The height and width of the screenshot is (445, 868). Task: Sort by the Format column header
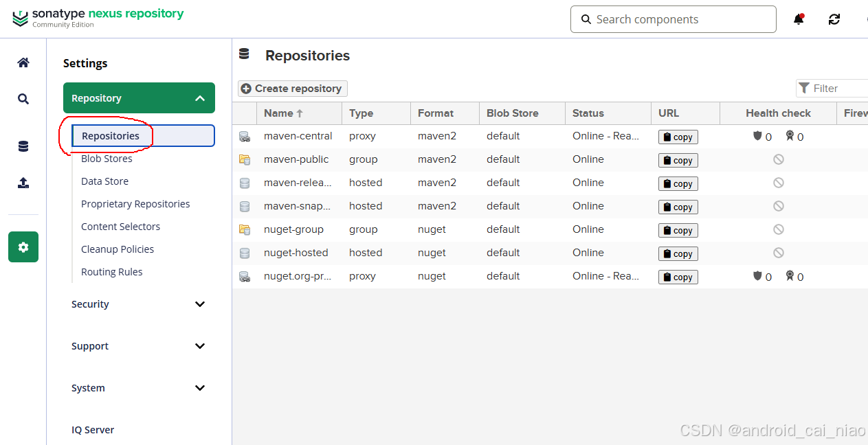click(445, 113)
